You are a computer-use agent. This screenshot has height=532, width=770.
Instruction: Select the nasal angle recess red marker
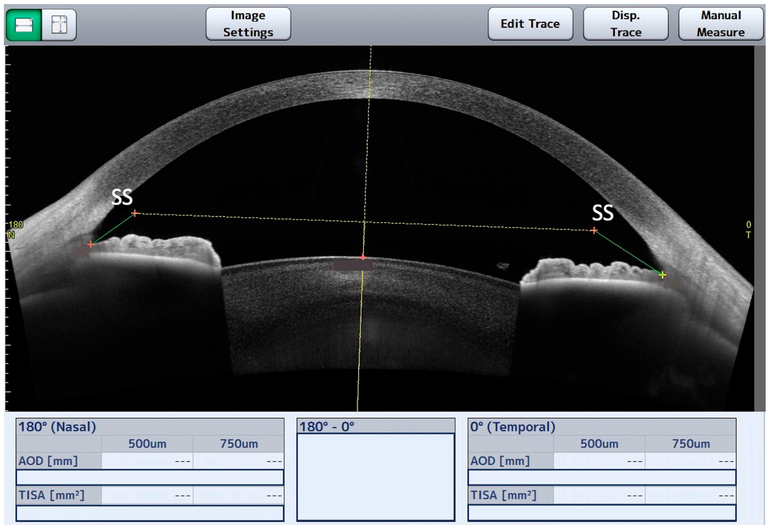[90, 244]
